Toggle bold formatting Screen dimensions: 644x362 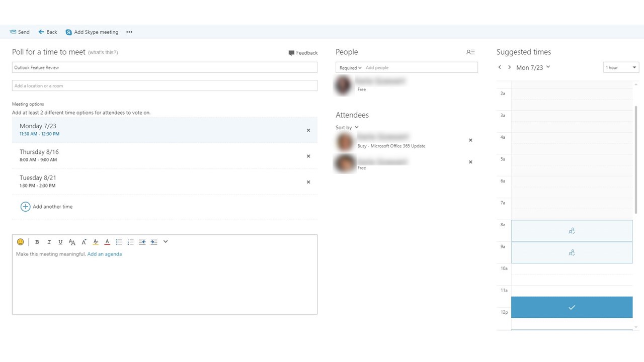(37, 242)
